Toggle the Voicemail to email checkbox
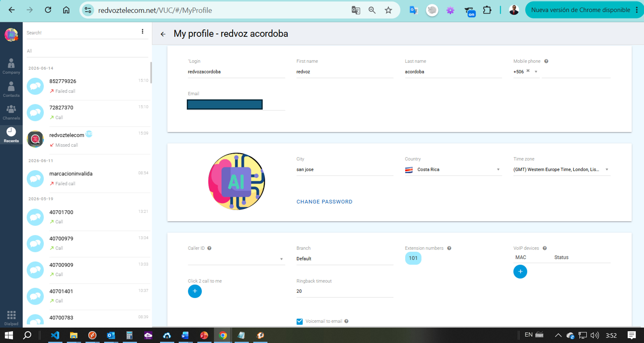This screenshot has height=343, width=644. click(x=299, y=321)
